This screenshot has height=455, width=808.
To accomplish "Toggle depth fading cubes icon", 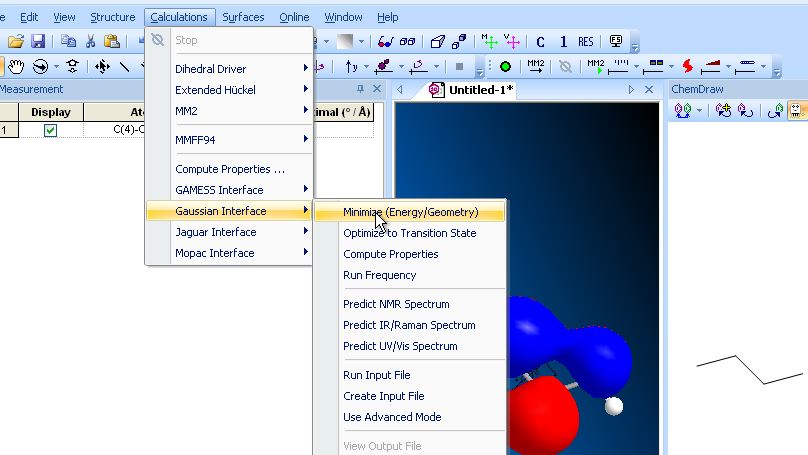I will [x=459, y=41].
